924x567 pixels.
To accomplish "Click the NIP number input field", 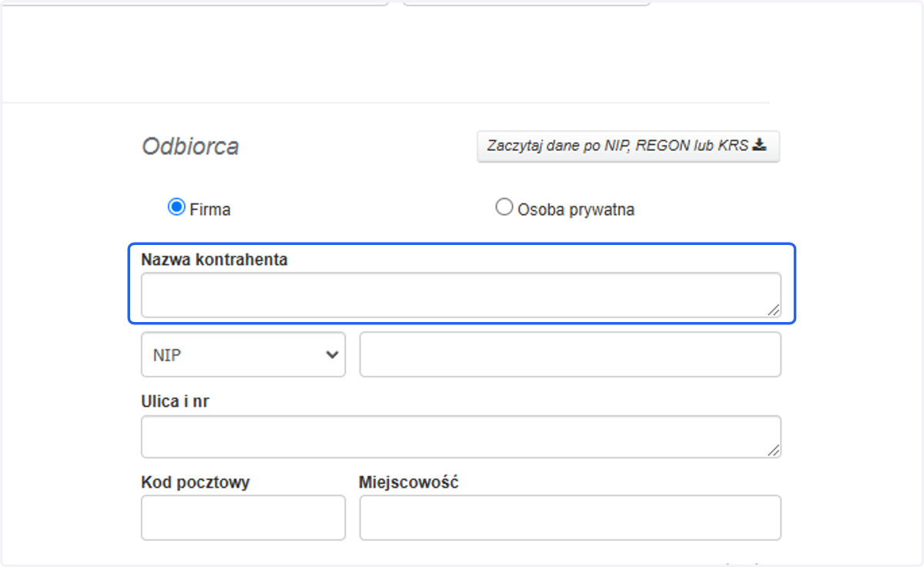I will [x=571, y=354].
